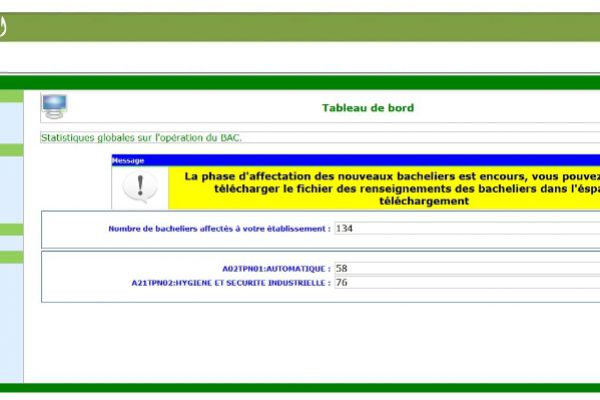Click the dark green navigation bar
The image size is (600, 400).
(300, 82)
